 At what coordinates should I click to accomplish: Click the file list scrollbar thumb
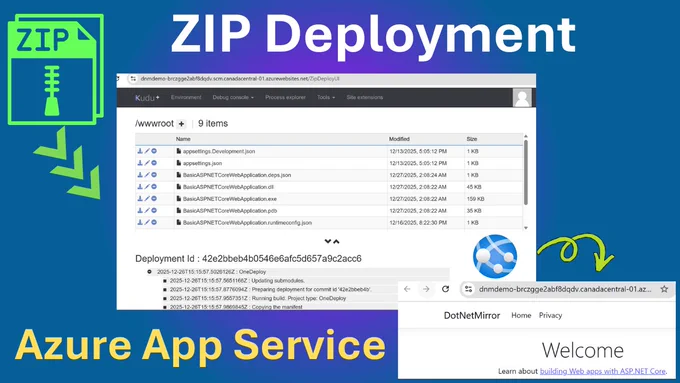526,172
